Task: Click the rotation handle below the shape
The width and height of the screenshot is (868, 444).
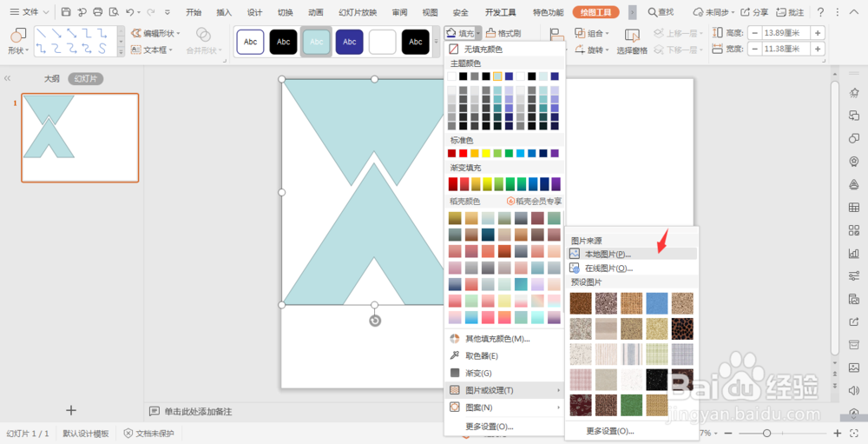Action: (x=375, y=321)
